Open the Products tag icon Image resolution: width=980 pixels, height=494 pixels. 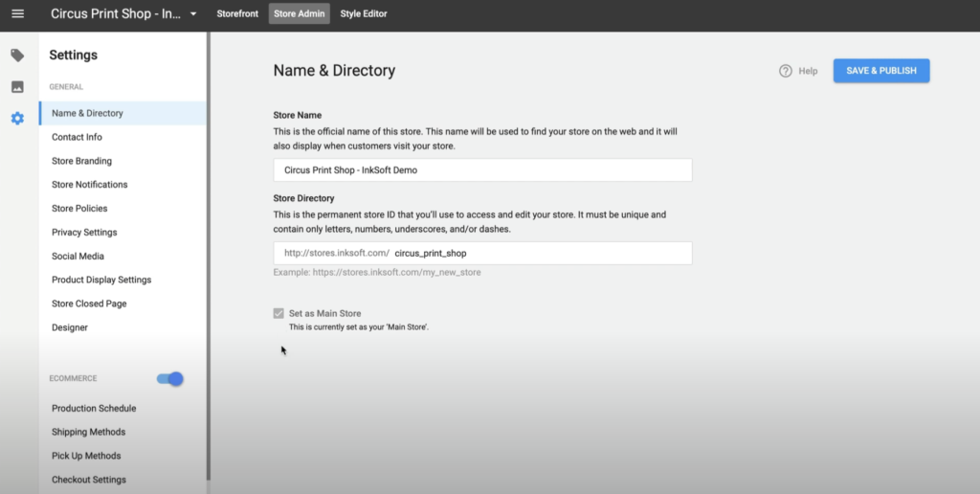17,56
